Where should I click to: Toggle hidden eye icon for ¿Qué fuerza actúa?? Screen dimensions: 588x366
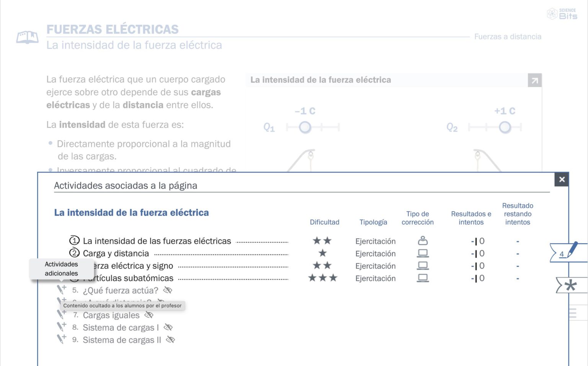168,290
